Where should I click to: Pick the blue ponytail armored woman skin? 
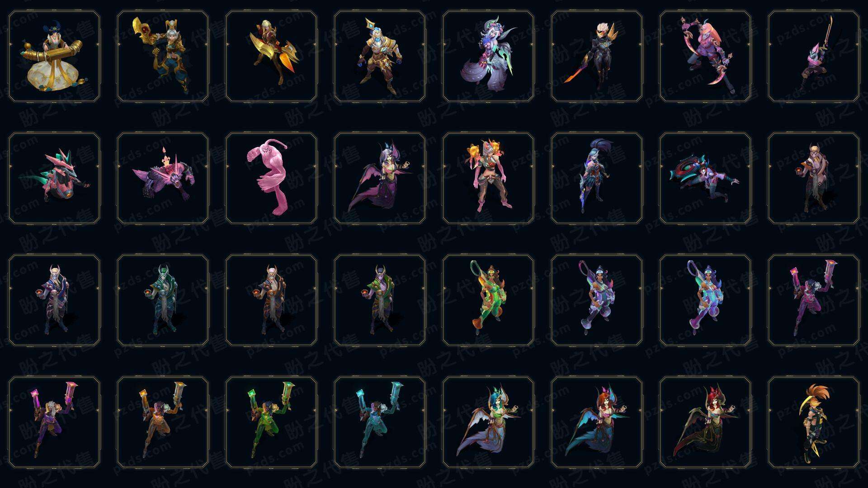[597, 178]
